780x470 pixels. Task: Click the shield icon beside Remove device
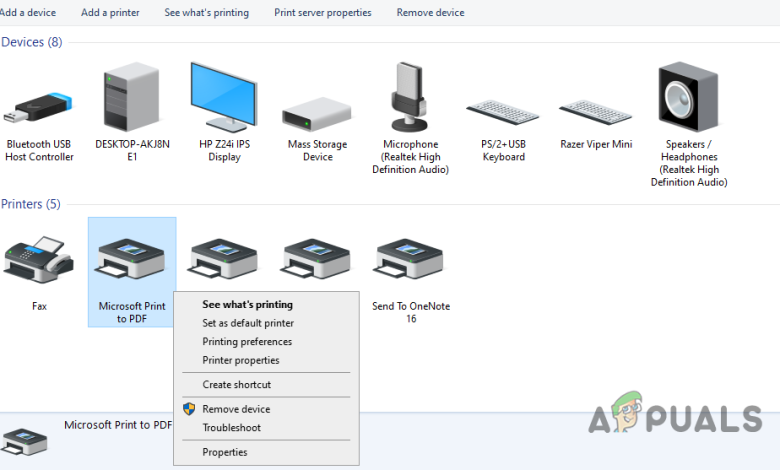pos(189,409)
